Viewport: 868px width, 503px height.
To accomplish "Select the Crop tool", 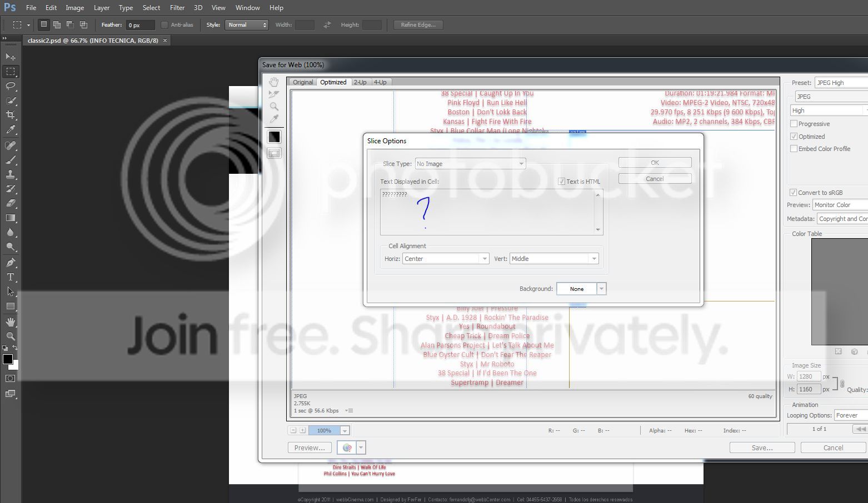I will [x=11, y=115].
